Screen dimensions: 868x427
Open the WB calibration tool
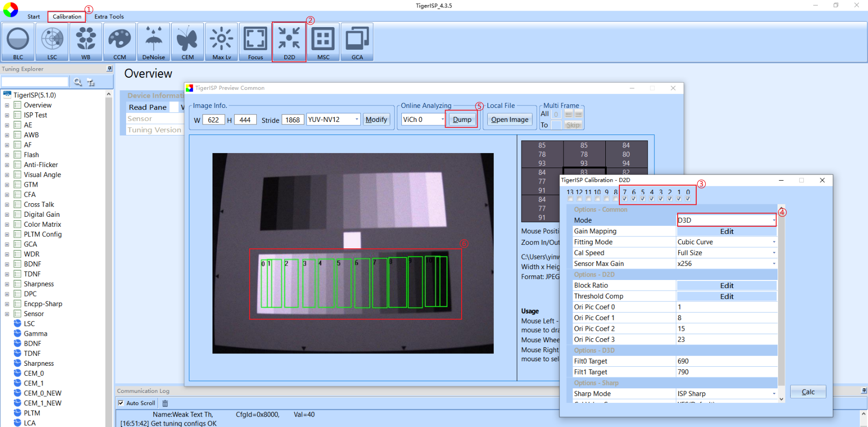pyautogui.click(x=86, y=42)
